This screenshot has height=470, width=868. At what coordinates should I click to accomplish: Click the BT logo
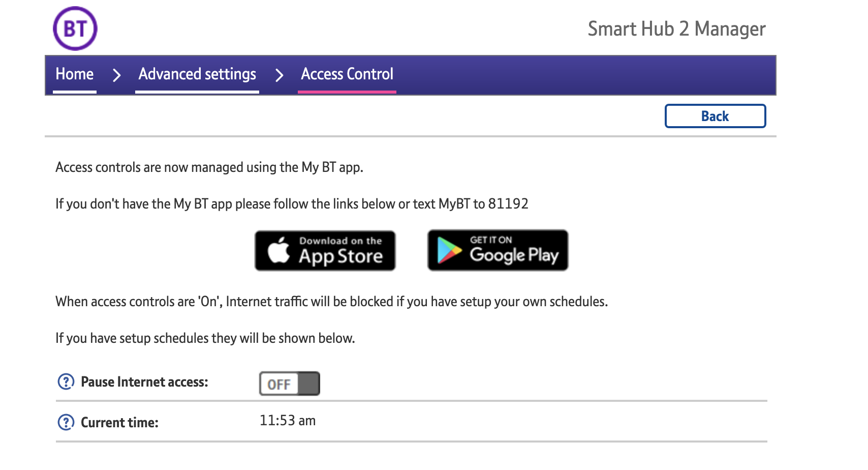(x=75, y=28)
